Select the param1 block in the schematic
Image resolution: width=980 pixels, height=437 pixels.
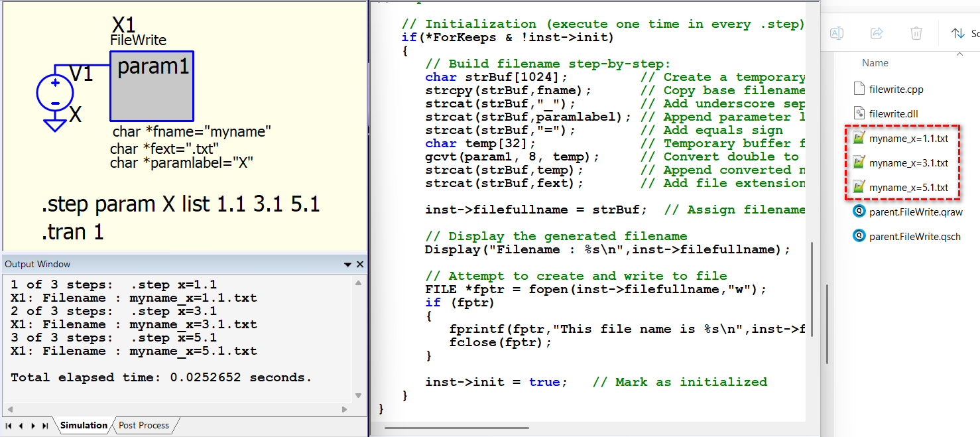coord(151,85)
